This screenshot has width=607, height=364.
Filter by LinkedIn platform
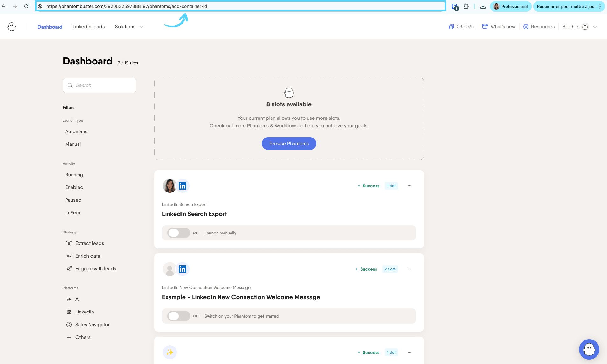tap(80, 312)
